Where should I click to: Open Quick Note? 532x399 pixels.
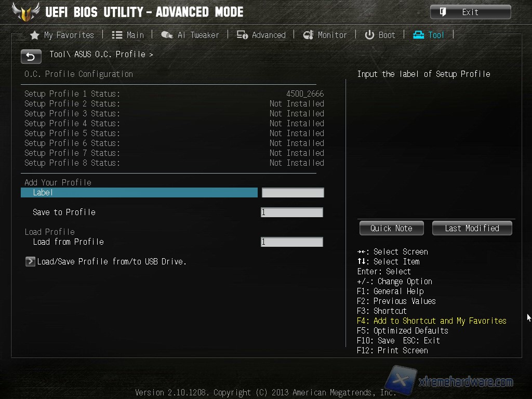pos(392,229)
